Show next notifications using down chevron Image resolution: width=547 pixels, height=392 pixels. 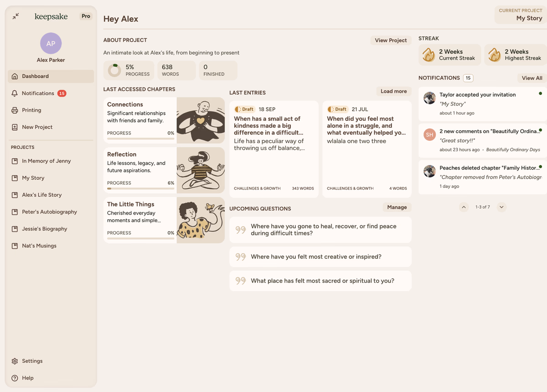tap(501, 207)
